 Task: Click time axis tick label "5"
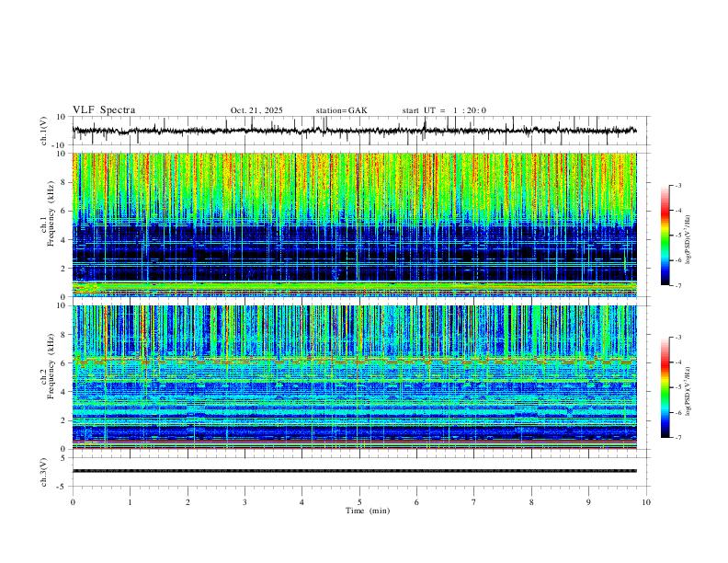(x=359, y=502)
